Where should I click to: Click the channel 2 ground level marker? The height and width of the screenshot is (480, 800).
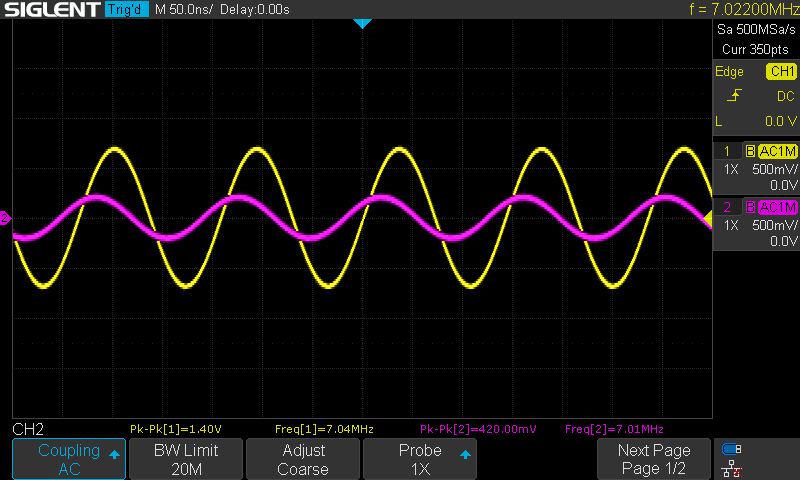[5, 218]
